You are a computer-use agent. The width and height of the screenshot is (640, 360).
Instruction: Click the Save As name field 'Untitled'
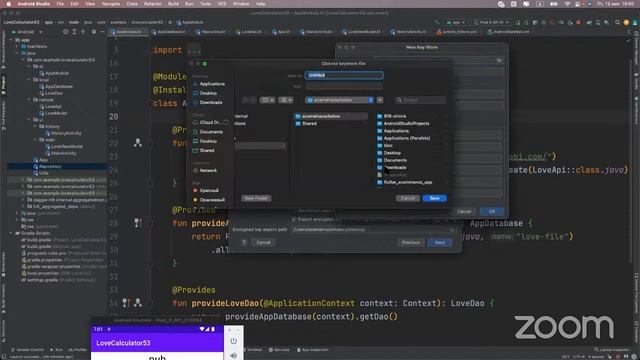click(x=344, y=75)
